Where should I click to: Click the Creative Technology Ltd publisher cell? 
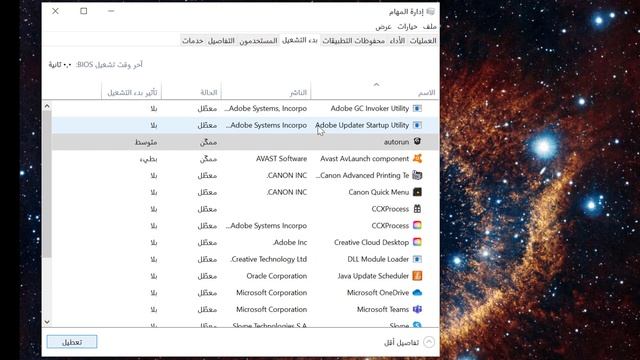pyautogui.click(x=269, y=259)
